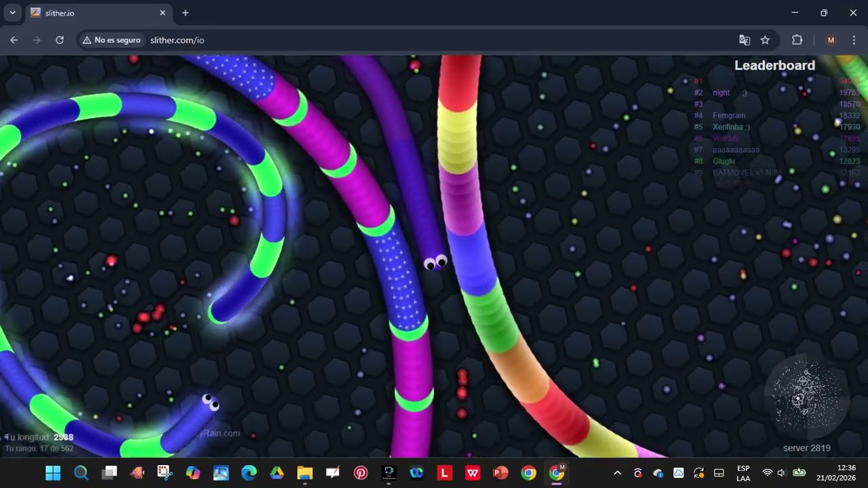This screenshot has width=868, height=488.
Task: Launch Microsoft Edge from taskbar
Action: coord(249,473)
